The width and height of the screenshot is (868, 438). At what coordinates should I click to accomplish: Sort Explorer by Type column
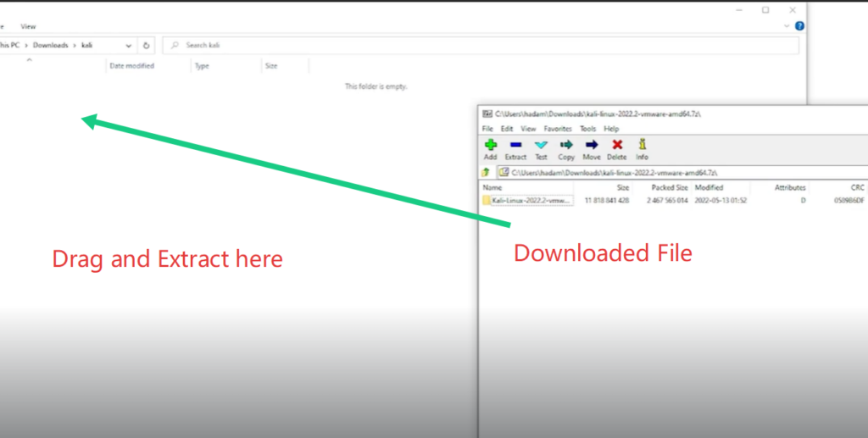click(x=202, y=66)
